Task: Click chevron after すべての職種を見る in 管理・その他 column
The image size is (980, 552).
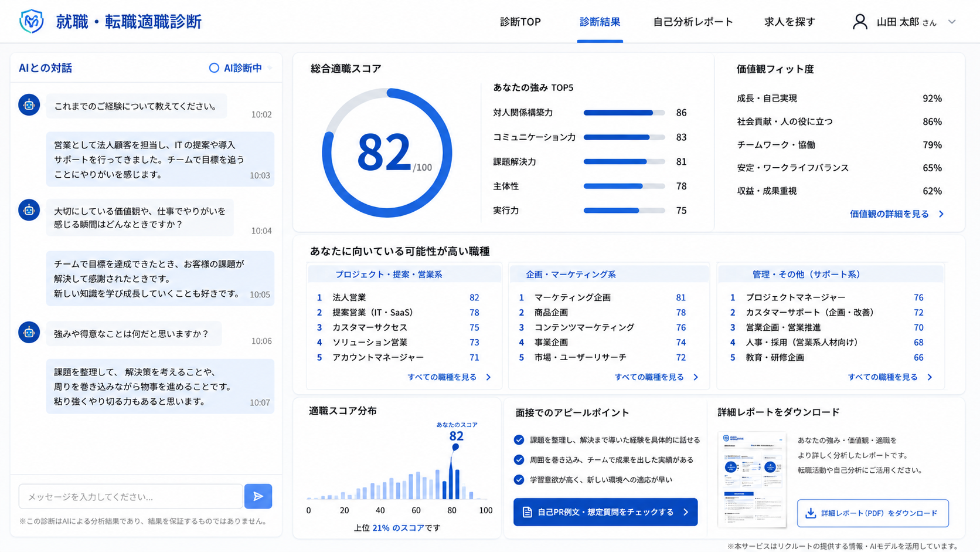Action: coord(930,377)
